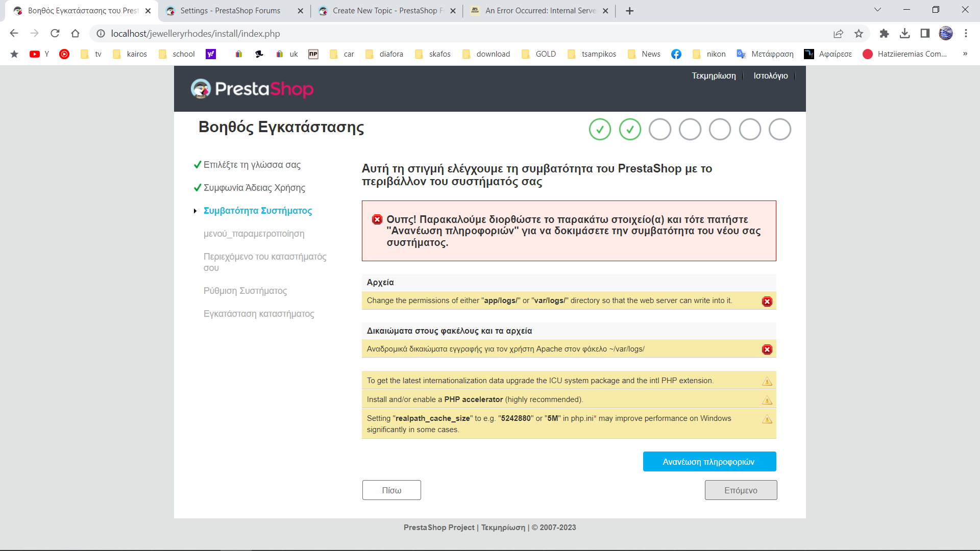
Task: Click the bookmark star icon in address bar
Action: click(859, 34)
